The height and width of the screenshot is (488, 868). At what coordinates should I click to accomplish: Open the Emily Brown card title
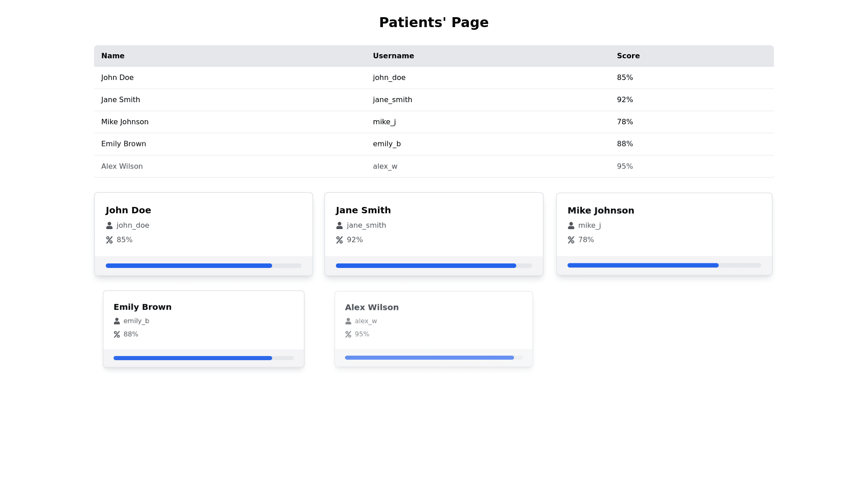click(142, 307)
